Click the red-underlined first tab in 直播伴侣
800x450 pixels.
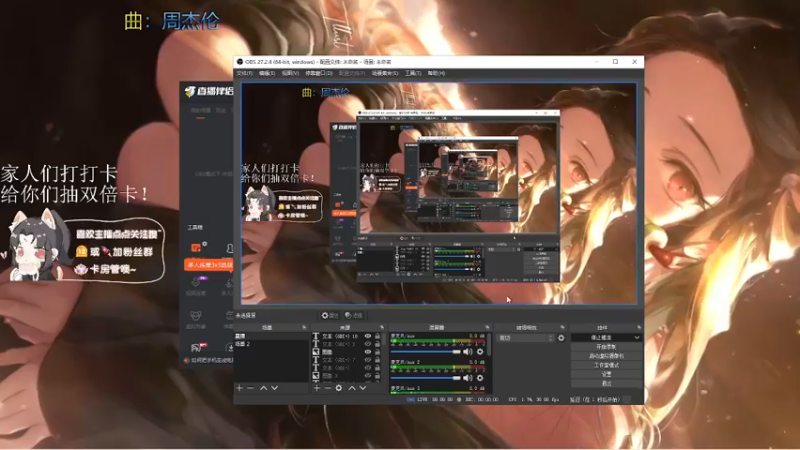pos(201,111)
